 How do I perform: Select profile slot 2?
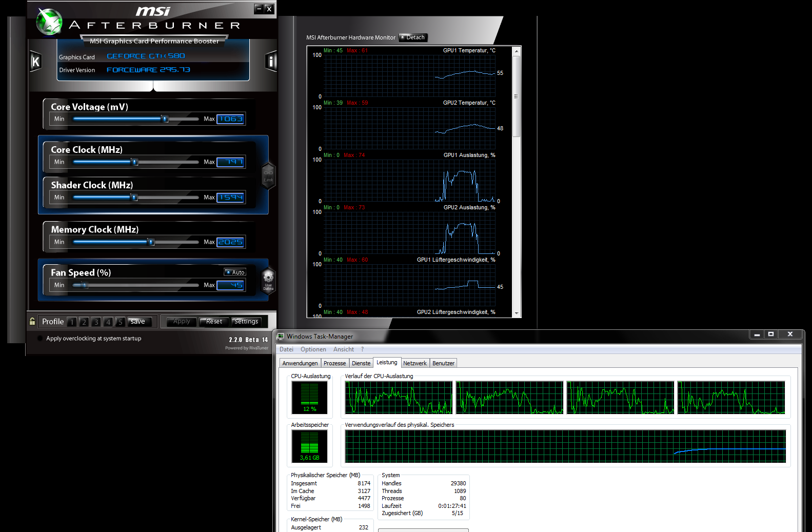click(84, 322)
